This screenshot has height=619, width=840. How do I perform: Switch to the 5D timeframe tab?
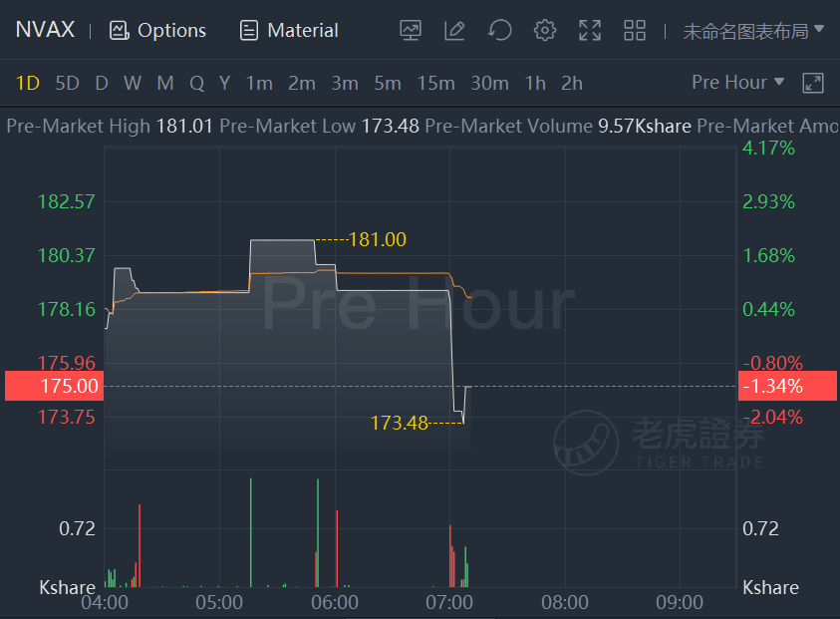pyautogui.click(x=67, y=83)
